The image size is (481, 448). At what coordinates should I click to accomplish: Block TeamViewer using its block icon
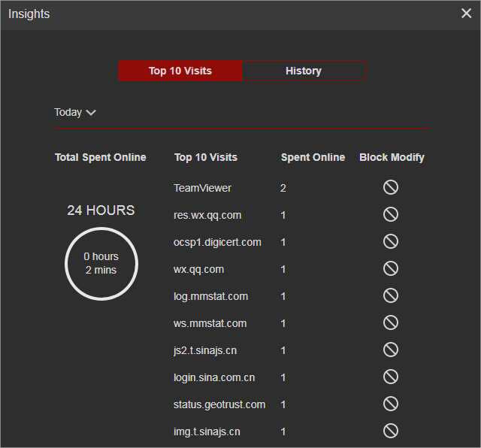391,187
